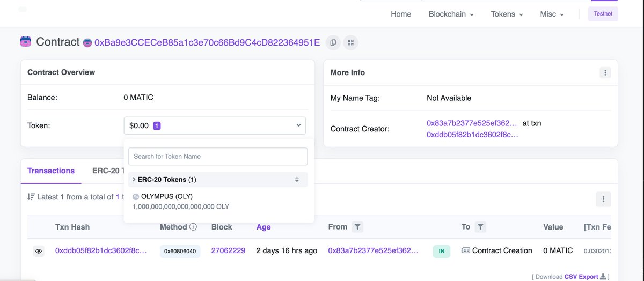View transaction details eye icon
Image resolution: width=644 pixels, height=281 pixels.
pyautogui.click(x=38, y=251)
